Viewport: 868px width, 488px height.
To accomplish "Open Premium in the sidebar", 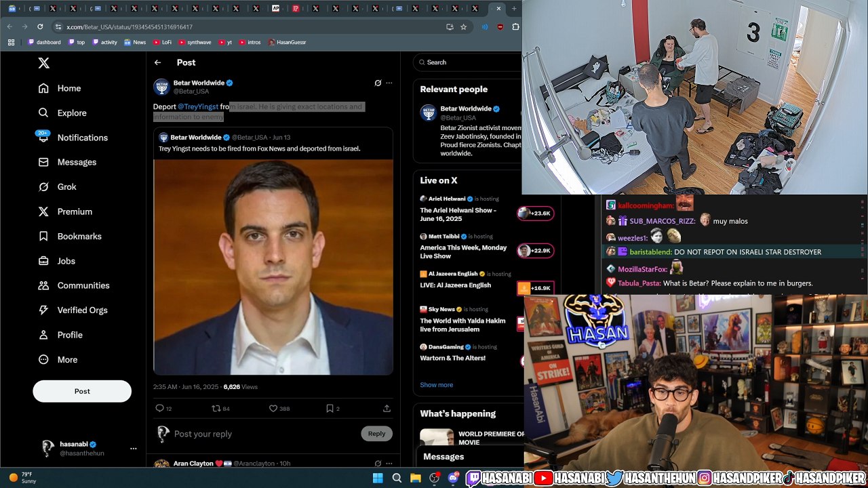I will click(x=65, y=211).
